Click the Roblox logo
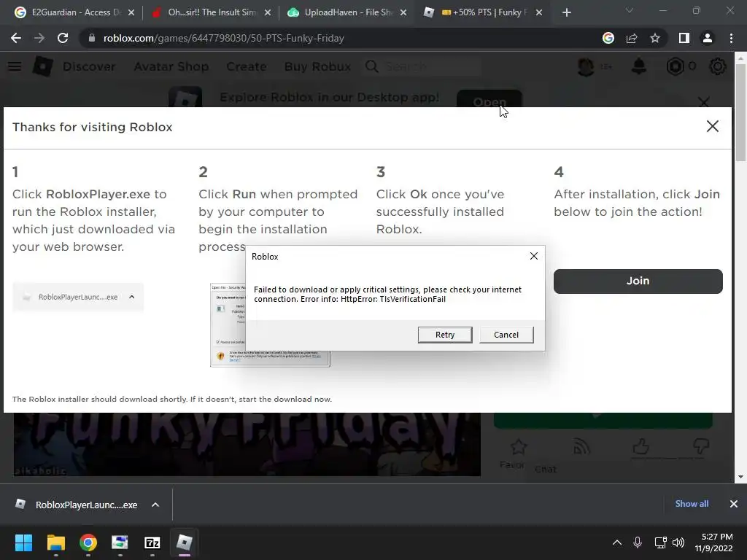The width and height of the screenshot is (747, 560). (x=42, y=66)
